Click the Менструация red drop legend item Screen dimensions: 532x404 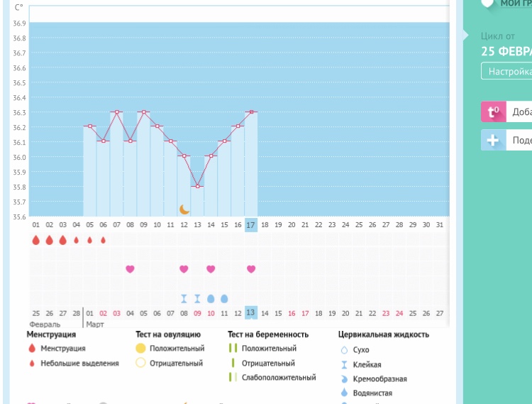(31, 349)
